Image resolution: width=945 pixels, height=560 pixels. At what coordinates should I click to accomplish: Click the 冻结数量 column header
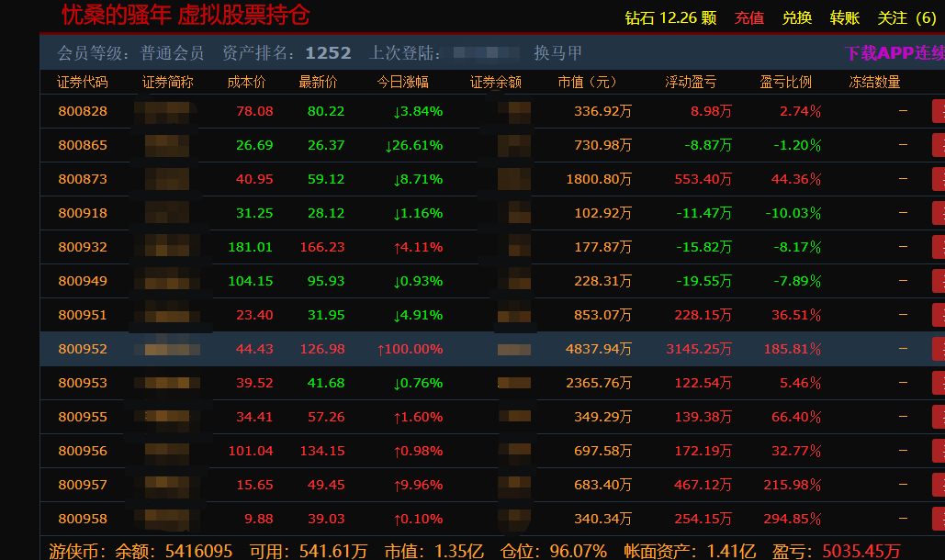point(874,82)
